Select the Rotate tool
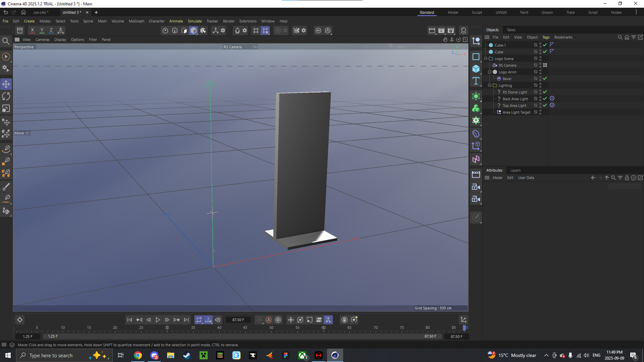Viewport: 644px width, 362px height. coord(6,96)
